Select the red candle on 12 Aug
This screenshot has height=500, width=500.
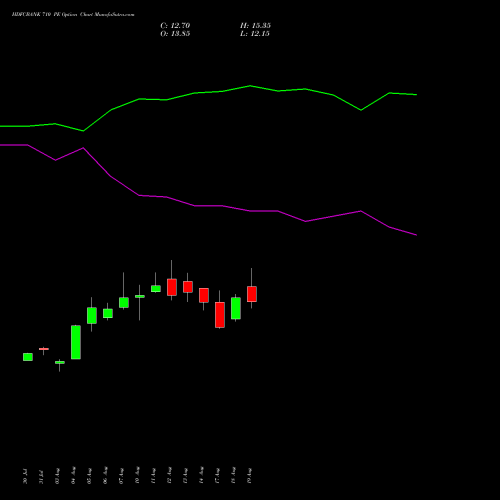pos(172,287)
